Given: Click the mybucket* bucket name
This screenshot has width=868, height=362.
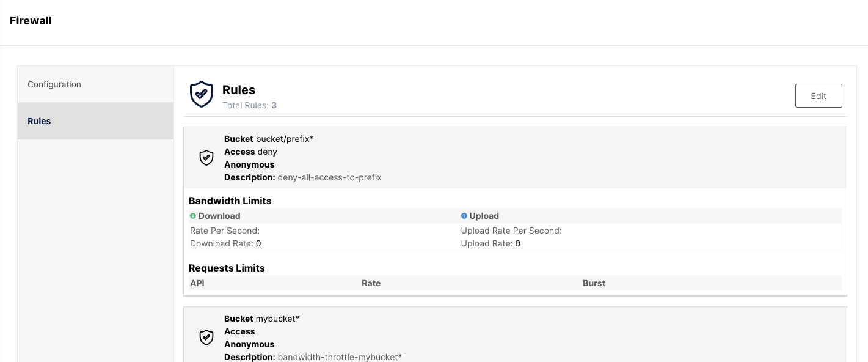Looking at the screenshot, I should (277, 319).
